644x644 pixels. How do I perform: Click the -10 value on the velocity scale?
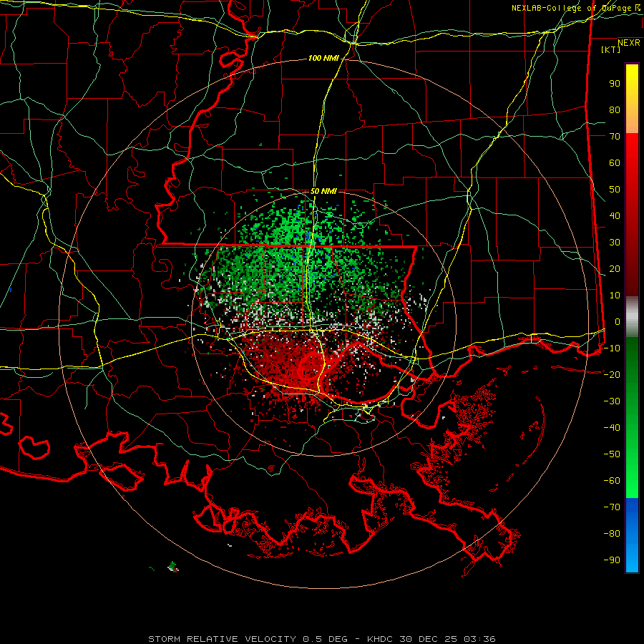click(x=612, y=348)
